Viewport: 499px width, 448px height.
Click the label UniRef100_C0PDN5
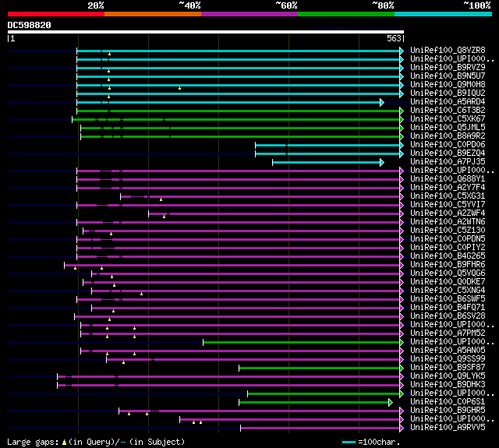[448, 239]
